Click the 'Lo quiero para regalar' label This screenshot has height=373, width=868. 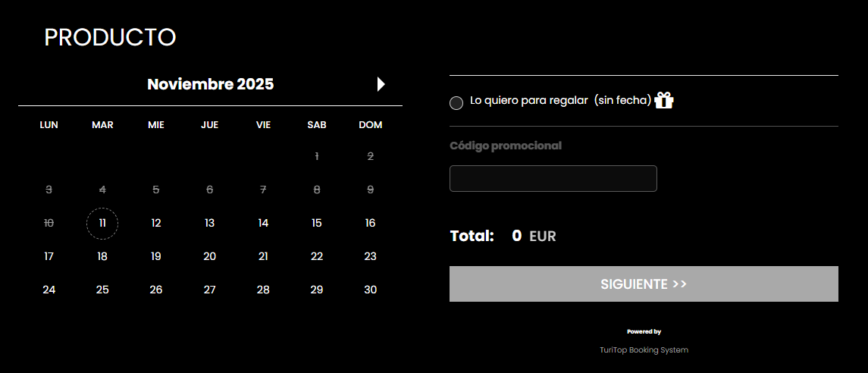(x=529, y=100)
